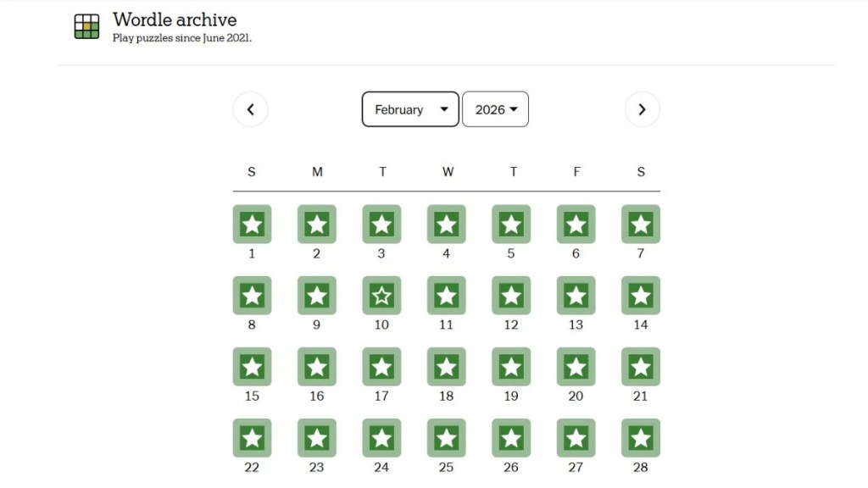Click the Wordle archive heading
The image size is (868, 488).
point(175,19)
